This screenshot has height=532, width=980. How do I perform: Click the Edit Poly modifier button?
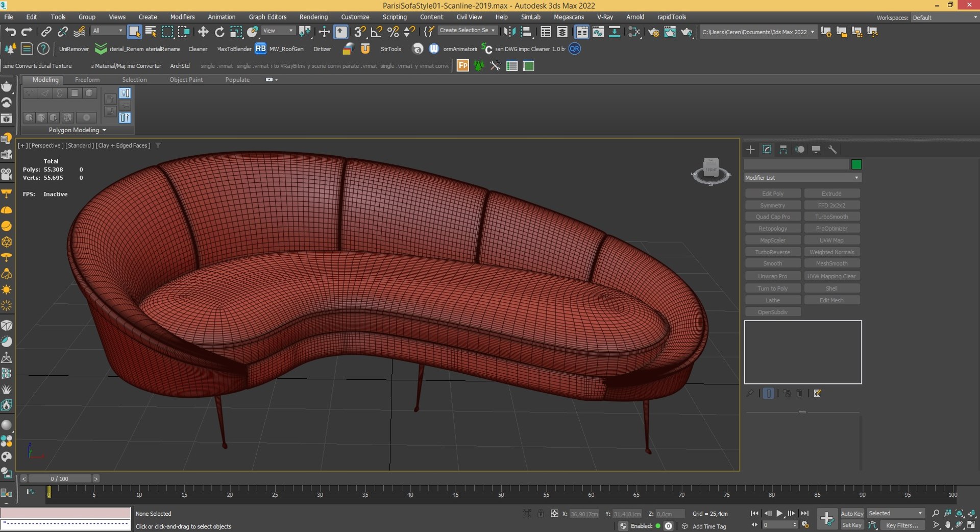[773, 194]
